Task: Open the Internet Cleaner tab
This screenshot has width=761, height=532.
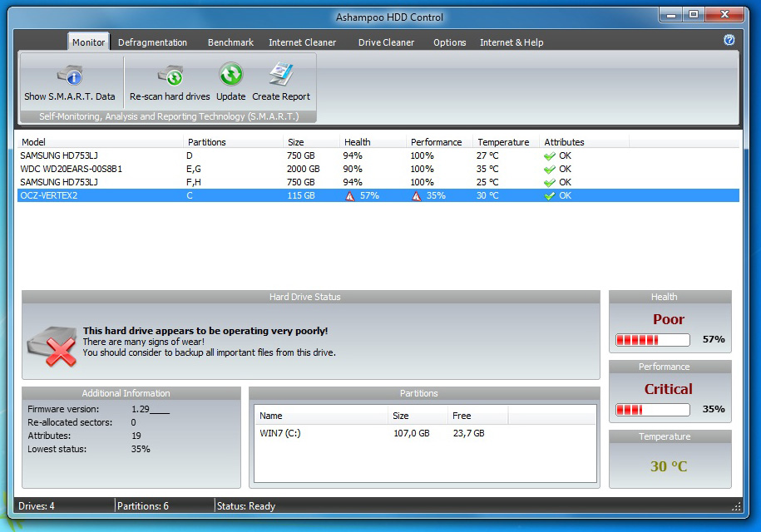Action: click(303, 42)
